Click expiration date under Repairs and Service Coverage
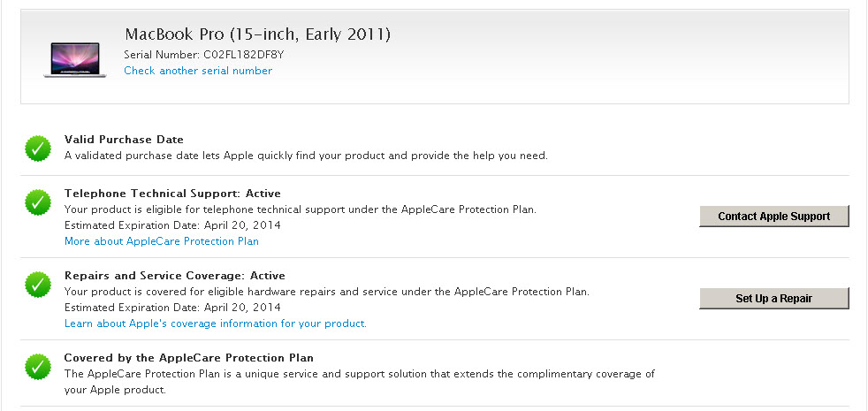 point(172,308)
